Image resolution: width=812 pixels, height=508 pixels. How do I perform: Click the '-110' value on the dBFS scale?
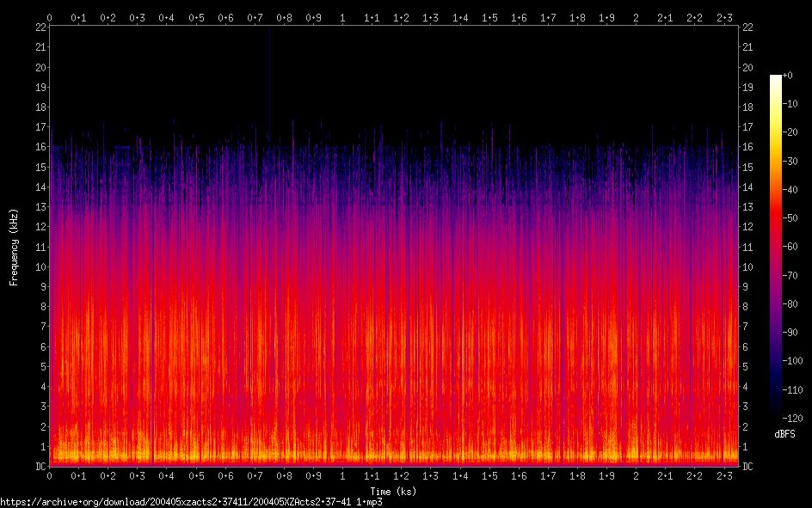tap(793, 390)
